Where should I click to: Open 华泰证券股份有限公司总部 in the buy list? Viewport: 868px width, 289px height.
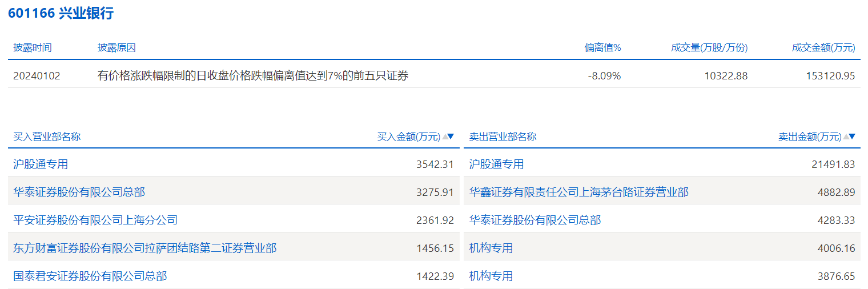(x=79, y=192)
